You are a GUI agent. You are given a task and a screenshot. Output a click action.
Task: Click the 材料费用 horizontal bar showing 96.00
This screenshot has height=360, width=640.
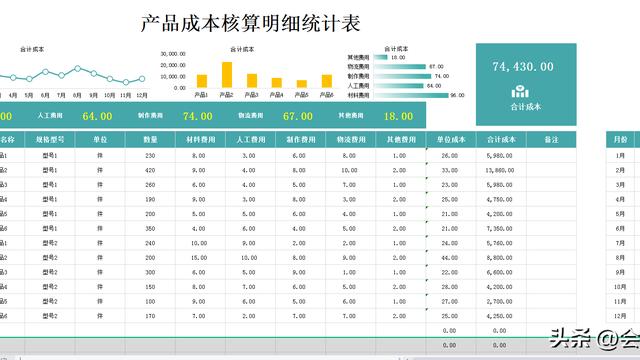tap(411, 96)
